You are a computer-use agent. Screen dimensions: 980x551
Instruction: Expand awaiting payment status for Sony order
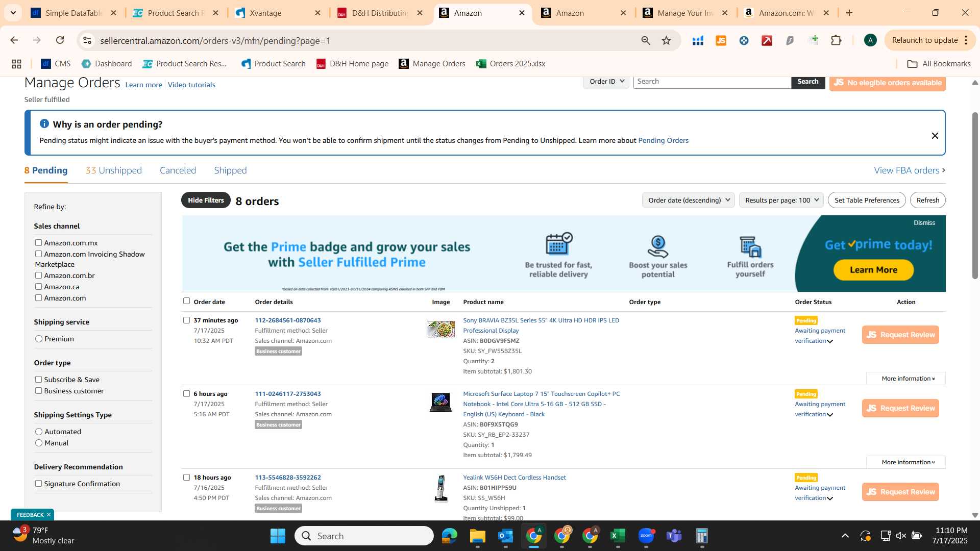830,341
